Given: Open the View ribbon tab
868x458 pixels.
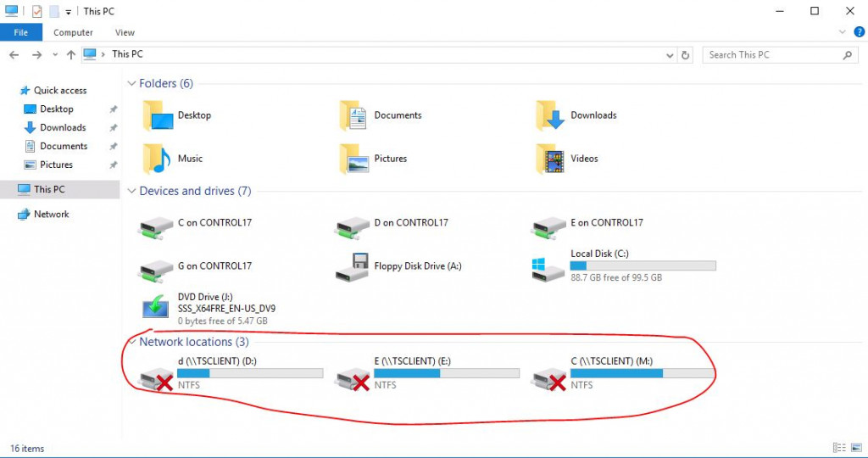Looking at the screenshot, I should pos(125,33).
